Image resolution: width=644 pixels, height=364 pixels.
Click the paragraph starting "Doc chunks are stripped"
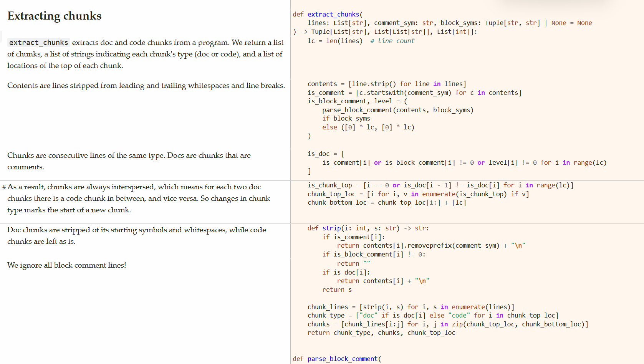tap(137, 236)
